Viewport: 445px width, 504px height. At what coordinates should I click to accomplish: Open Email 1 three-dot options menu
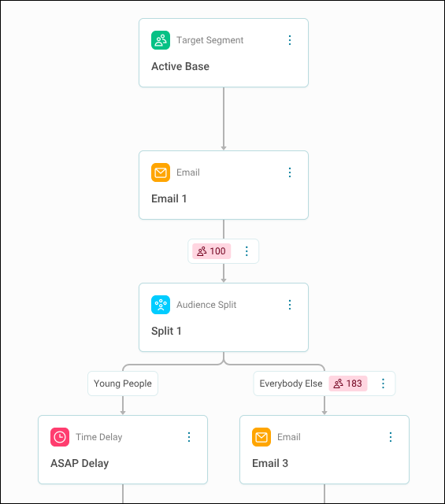point(290,172)
